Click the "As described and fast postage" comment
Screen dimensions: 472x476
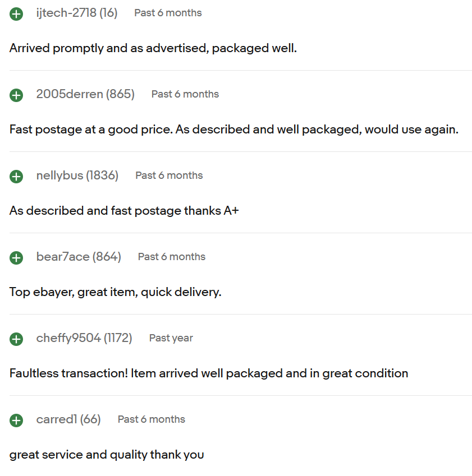(124, 211)
